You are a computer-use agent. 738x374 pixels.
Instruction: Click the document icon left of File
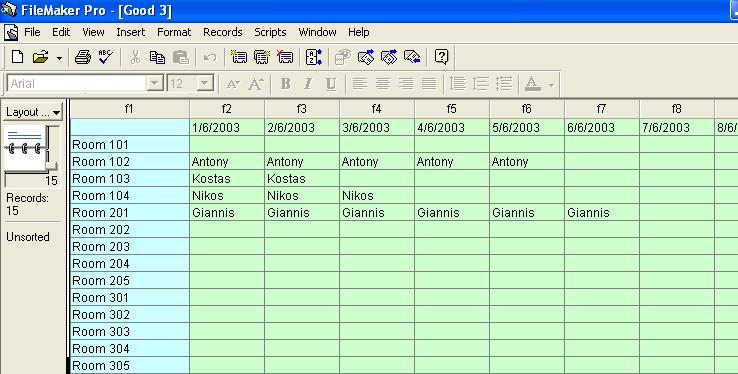coord(11,32)
